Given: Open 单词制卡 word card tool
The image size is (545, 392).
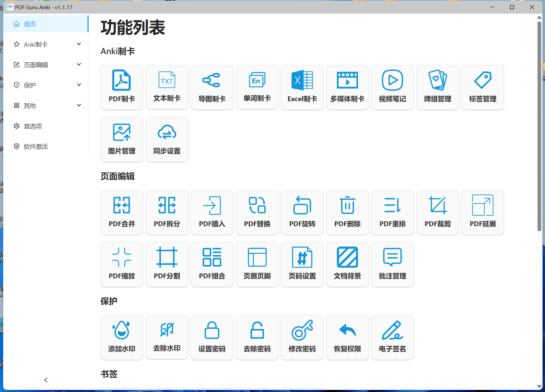Looking at the screenshot, I should (257, 88).
